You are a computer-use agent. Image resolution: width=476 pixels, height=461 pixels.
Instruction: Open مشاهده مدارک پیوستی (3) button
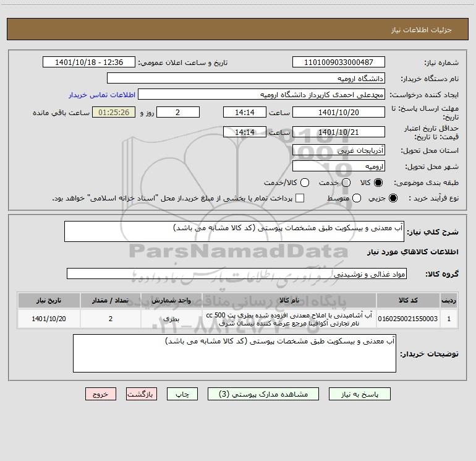[263, 394]
